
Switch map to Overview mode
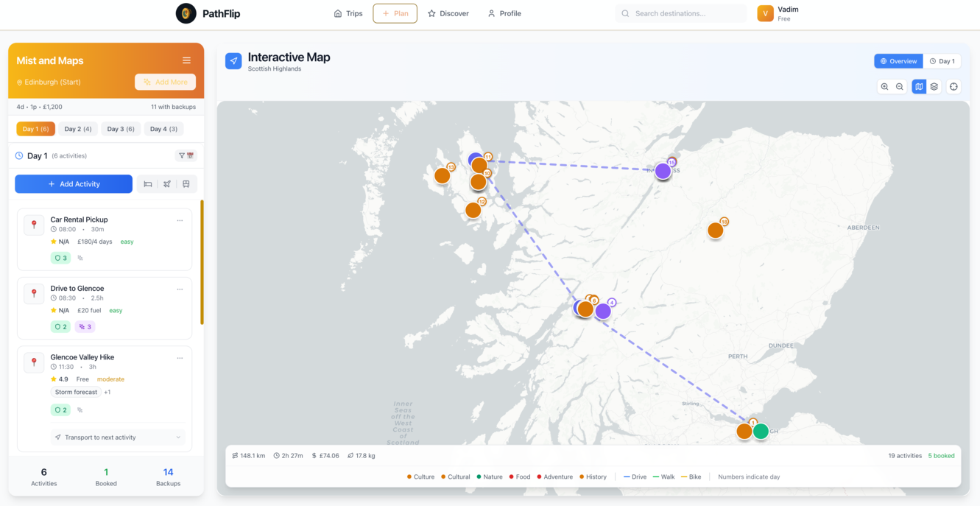click(x=898, y=61)
